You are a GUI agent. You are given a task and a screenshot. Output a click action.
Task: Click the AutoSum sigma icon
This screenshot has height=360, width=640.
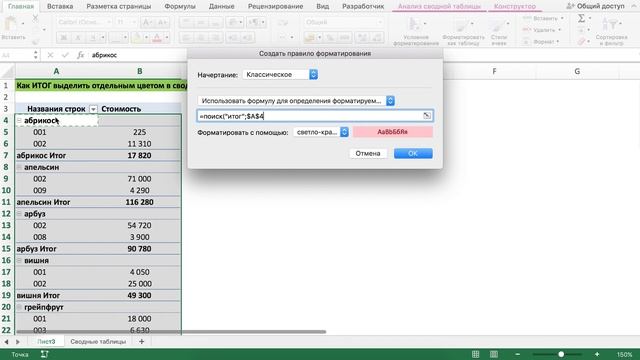tap(582, 18)
